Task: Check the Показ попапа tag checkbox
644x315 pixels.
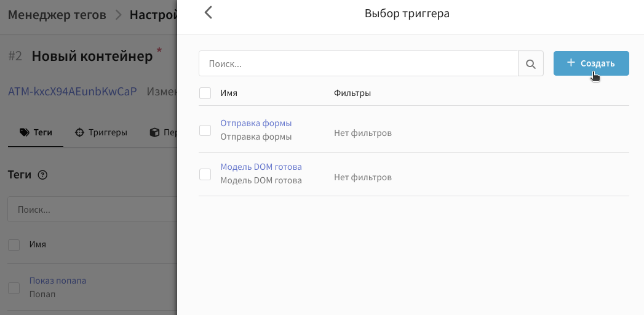Action: coord(14,287)
